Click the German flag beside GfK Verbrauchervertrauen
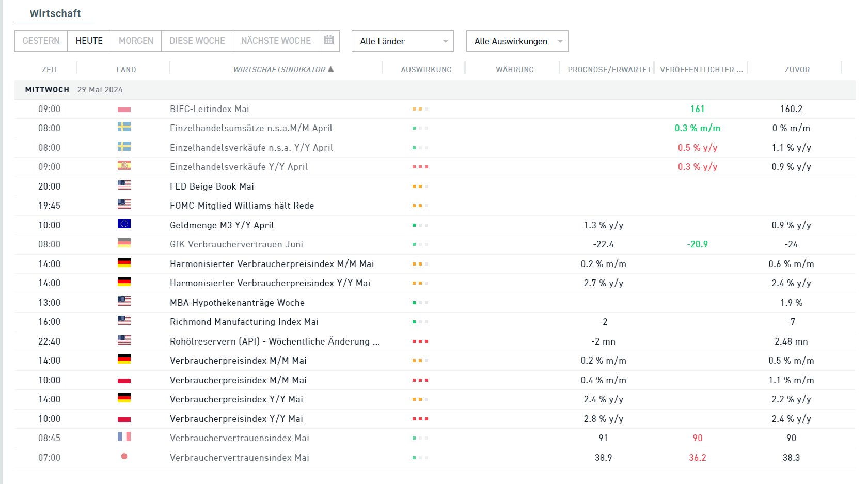 pyautogui.click(x=124, y=243)
